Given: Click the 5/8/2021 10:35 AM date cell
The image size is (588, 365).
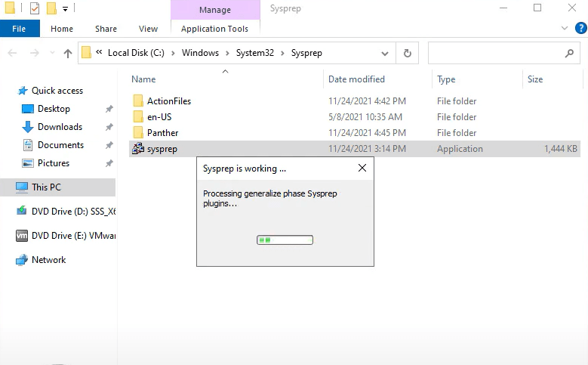Looking at the screenshot, I should tap(365, 117).
